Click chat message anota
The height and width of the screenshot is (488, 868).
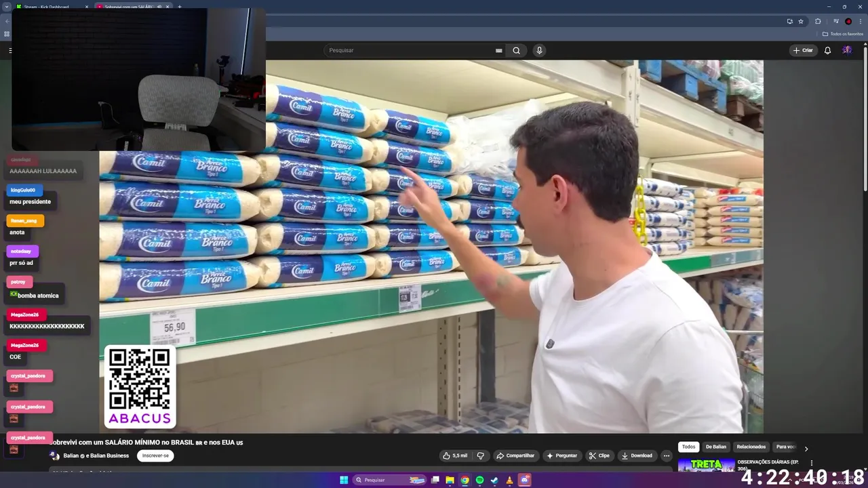[x=17, y=232]
